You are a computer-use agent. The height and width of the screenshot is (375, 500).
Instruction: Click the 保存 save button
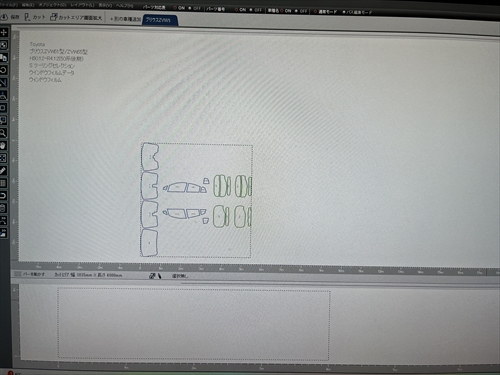(10, 17)
